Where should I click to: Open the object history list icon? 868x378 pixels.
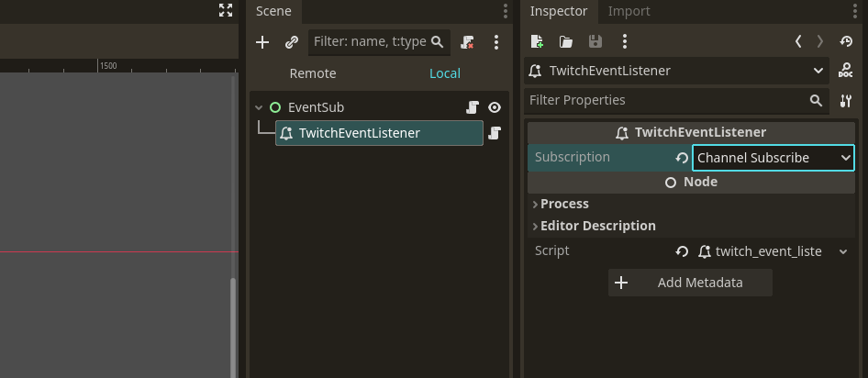[846, 41]
